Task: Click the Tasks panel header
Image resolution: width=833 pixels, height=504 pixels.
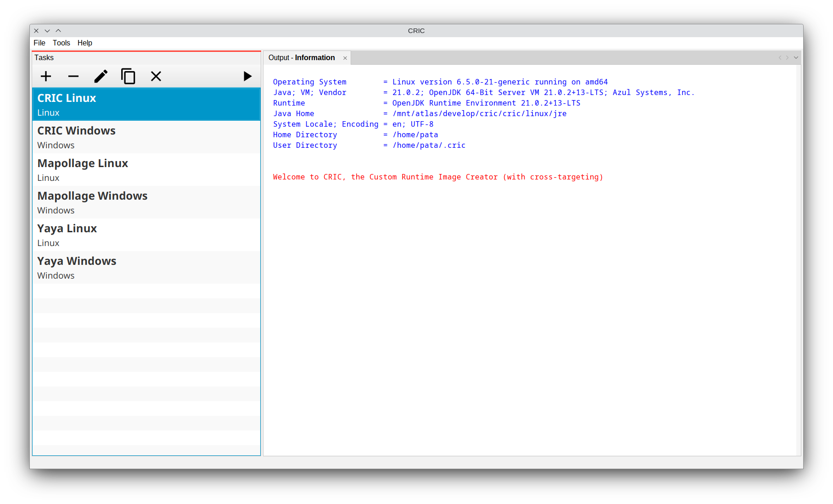Action: 146,58
